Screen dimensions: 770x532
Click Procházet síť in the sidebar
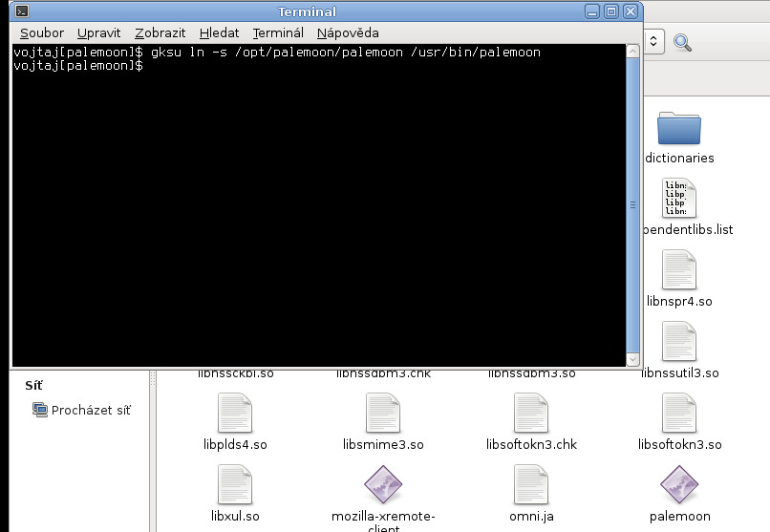[82, 410]
